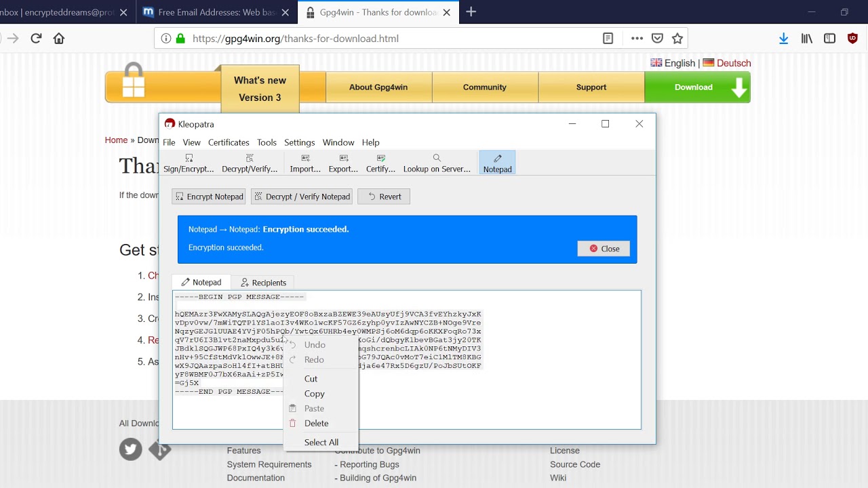Click the uBlock shield extension icon
868x488 pixels.
click(x=853, y=39)
